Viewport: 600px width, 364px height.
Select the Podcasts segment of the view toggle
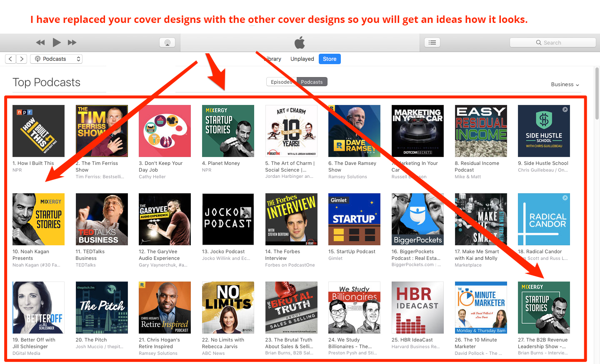pyautogui.click(x=312, y=82)
